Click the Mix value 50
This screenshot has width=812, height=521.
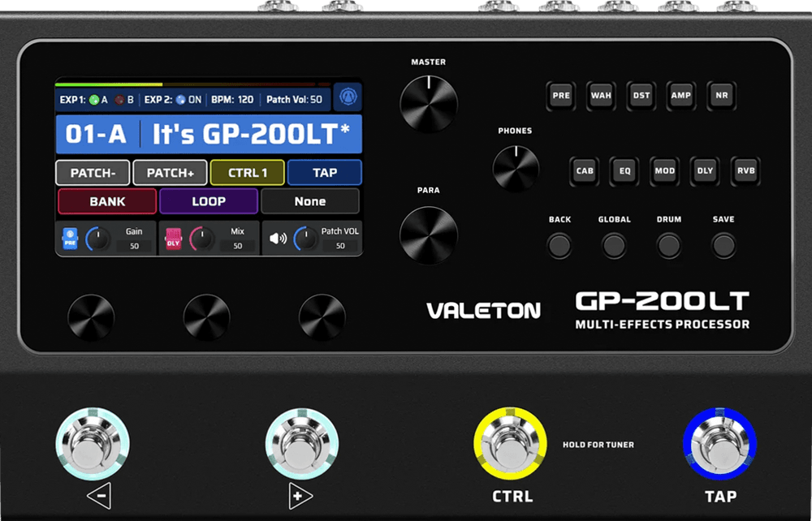(x=238, y=246)
